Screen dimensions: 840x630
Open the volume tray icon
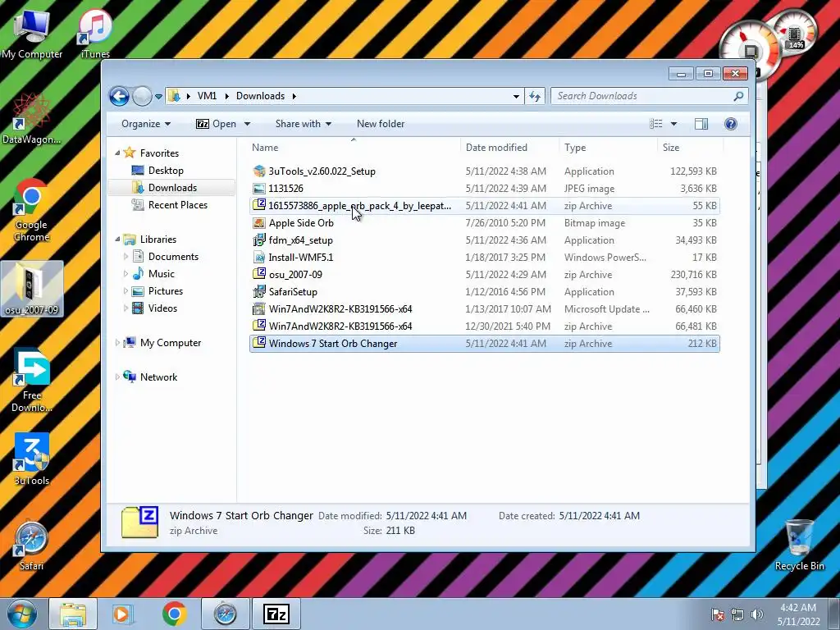pyautogui.click(x=757, y=614)
